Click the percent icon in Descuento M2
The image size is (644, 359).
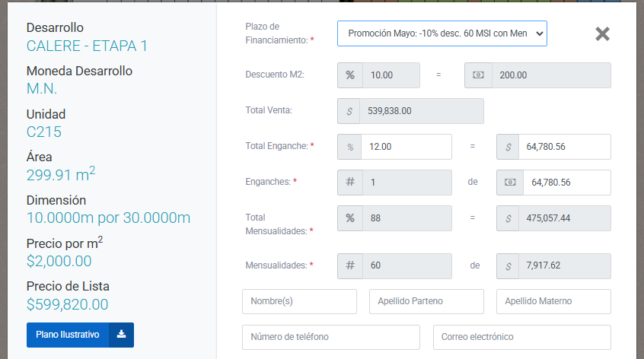350,75
